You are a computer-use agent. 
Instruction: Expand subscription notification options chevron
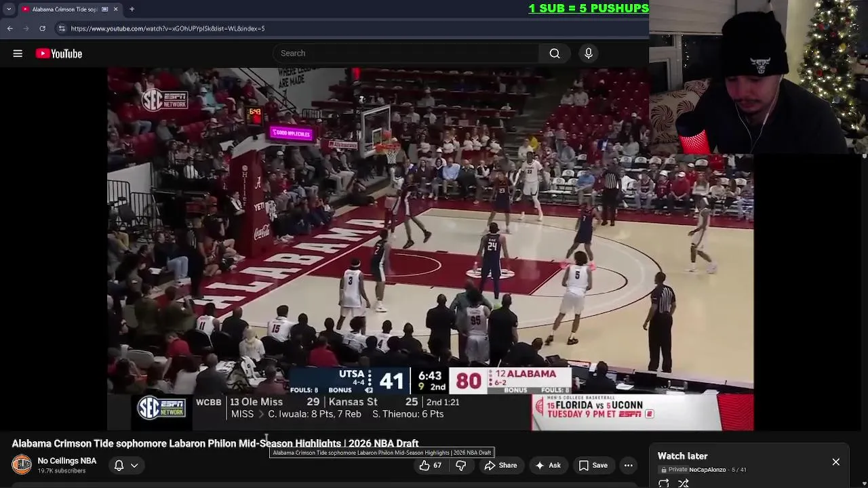coord(134,466)
